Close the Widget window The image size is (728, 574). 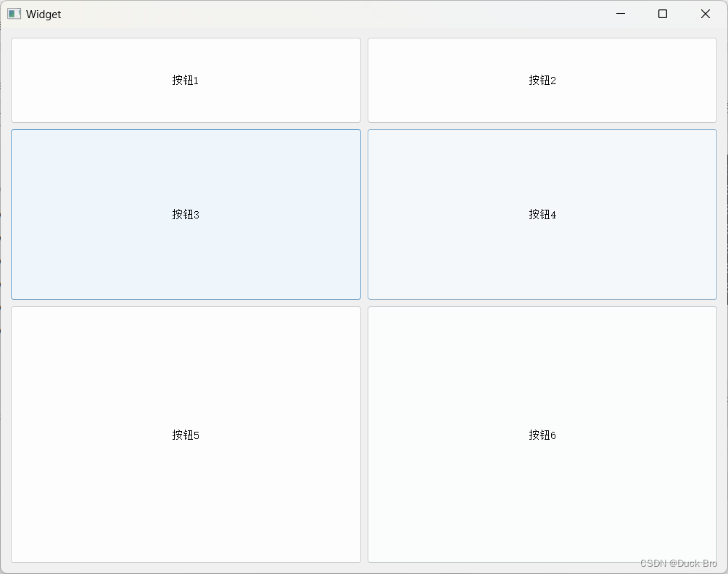point(705,14)
